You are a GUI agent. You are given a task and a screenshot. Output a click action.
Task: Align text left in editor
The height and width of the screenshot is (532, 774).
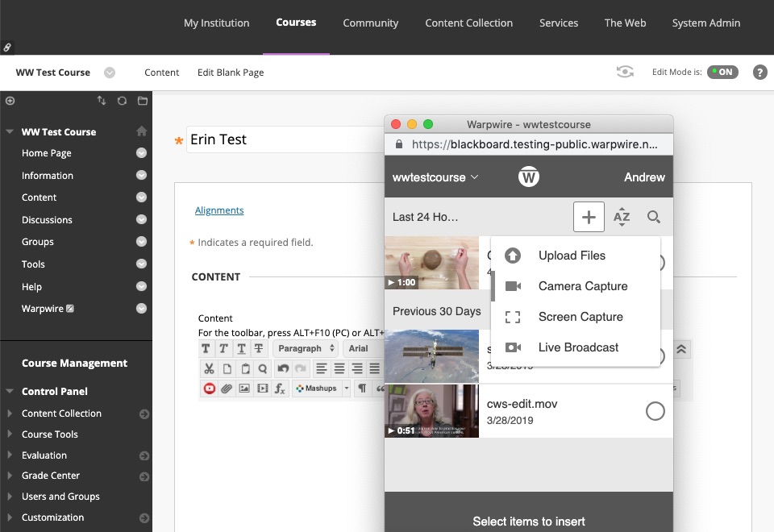(x=322, y=368)
